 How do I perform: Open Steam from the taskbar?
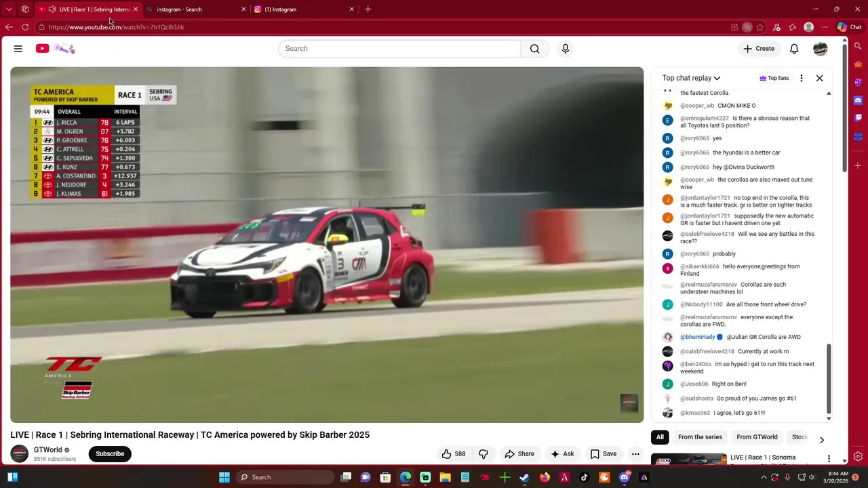[524, 477]
